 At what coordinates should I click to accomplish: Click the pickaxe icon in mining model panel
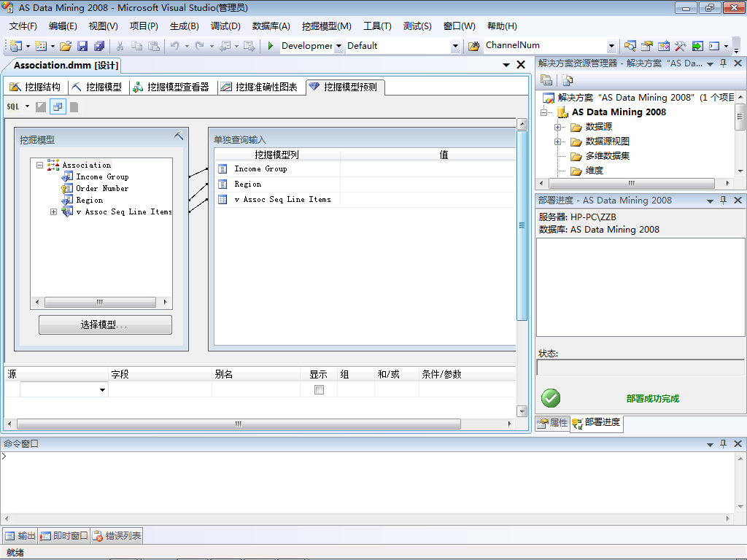tap(178, 136)
